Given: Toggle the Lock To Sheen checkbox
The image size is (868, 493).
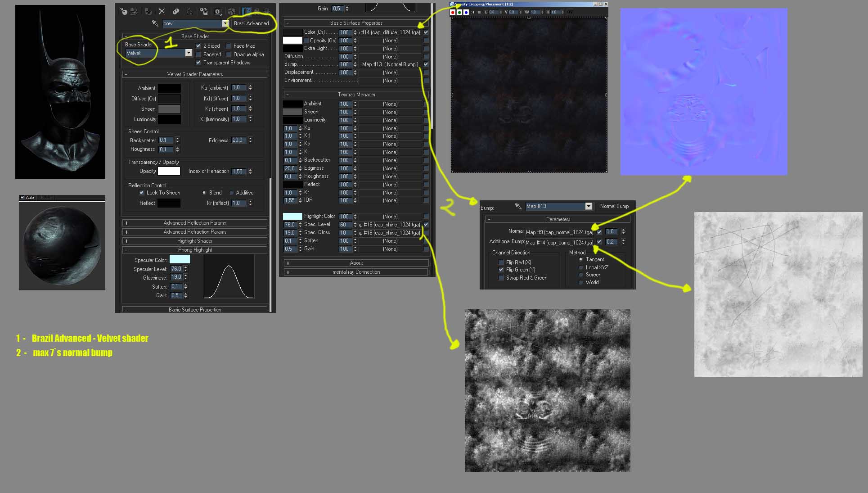Looking at the screenshot, I should [x=142, y=193].
